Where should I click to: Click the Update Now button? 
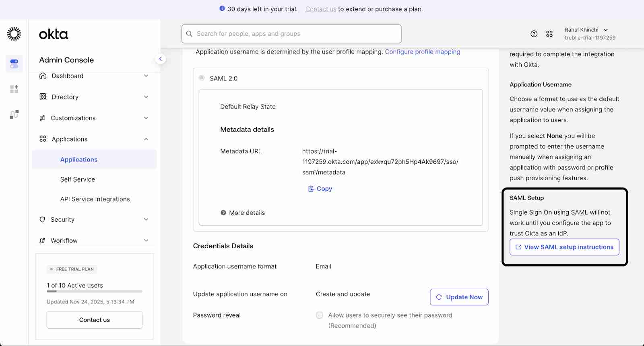click(x=459, y=297)
